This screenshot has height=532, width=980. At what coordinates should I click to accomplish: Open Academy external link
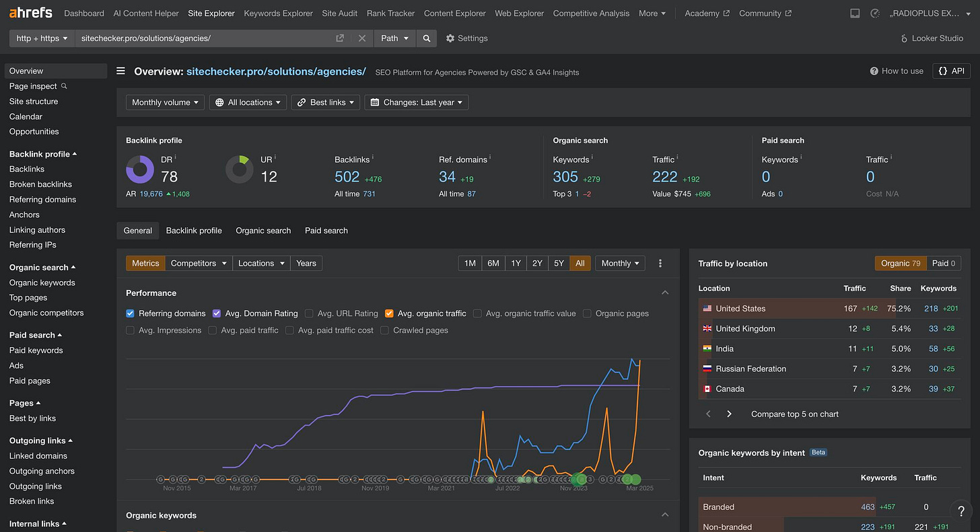click(x=707, y=13)
